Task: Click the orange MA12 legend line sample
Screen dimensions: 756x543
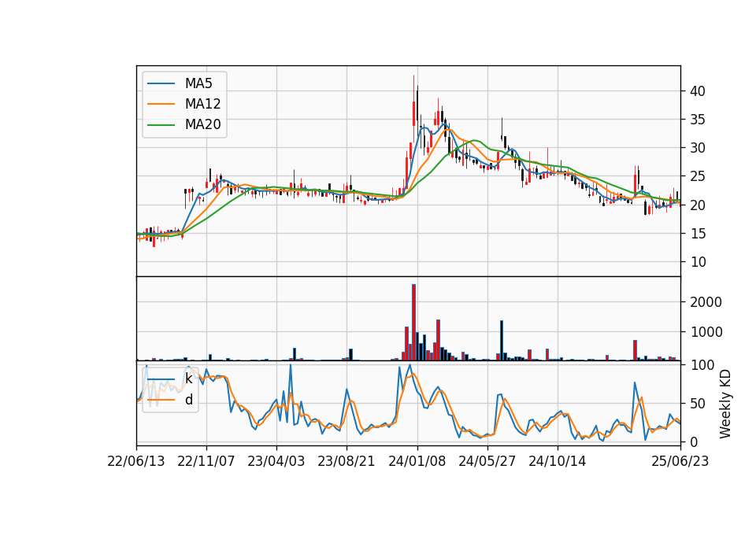Action: 161,104
